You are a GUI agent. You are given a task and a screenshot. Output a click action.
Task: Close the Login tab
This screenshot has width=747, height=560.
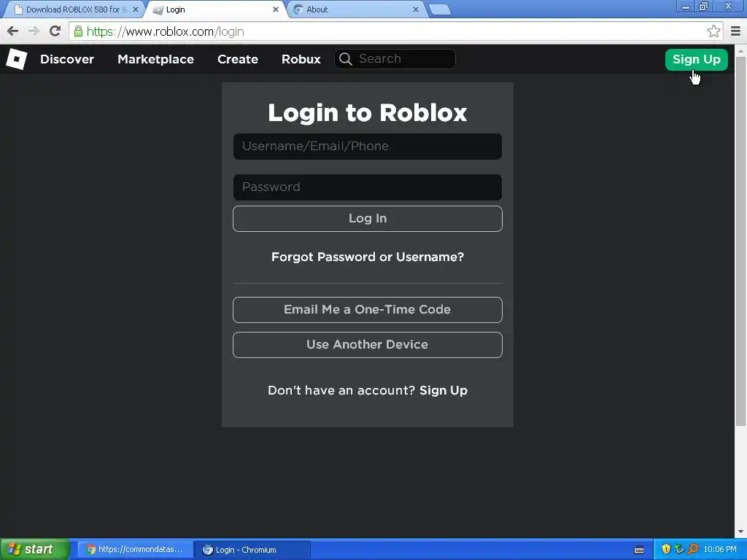(x=275, y=9)
